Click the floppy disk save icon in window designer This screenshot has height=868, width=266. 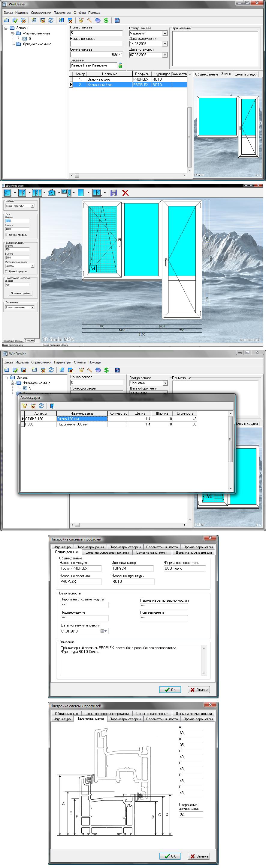[114, 193]
